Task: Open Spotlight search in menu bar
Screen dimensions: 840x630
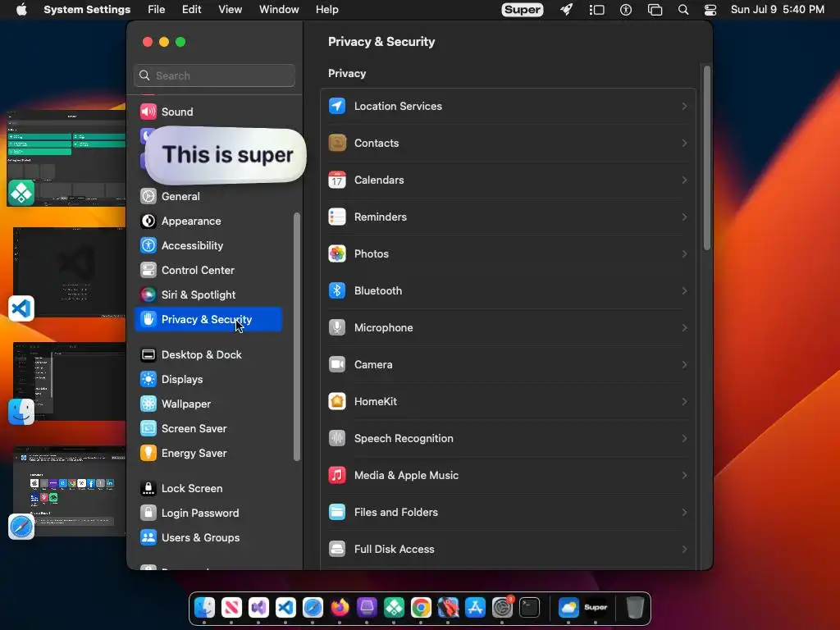Action: click(x=683, y=10)
